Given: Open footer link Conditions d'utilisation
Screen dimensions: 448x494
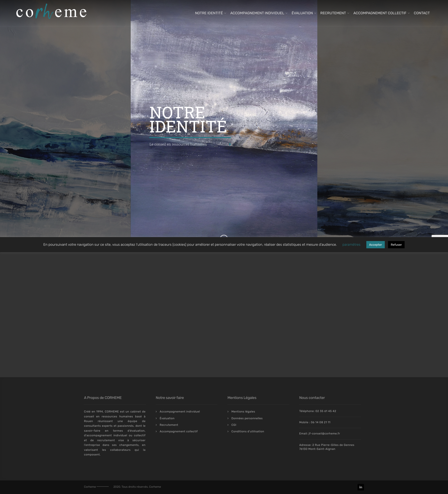Looking at the screenshot, I should [248, 431].
